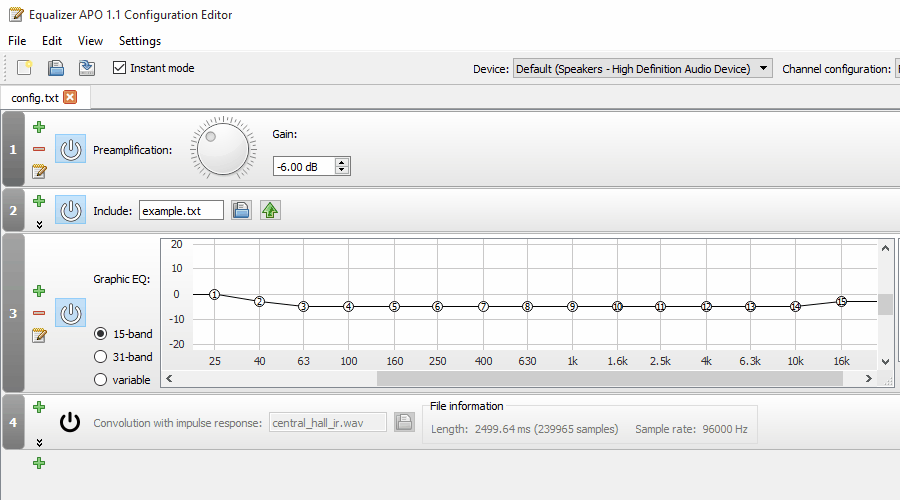Edit Preamplification filter as text
Screen dimensions: 900x500
point(39,171)
